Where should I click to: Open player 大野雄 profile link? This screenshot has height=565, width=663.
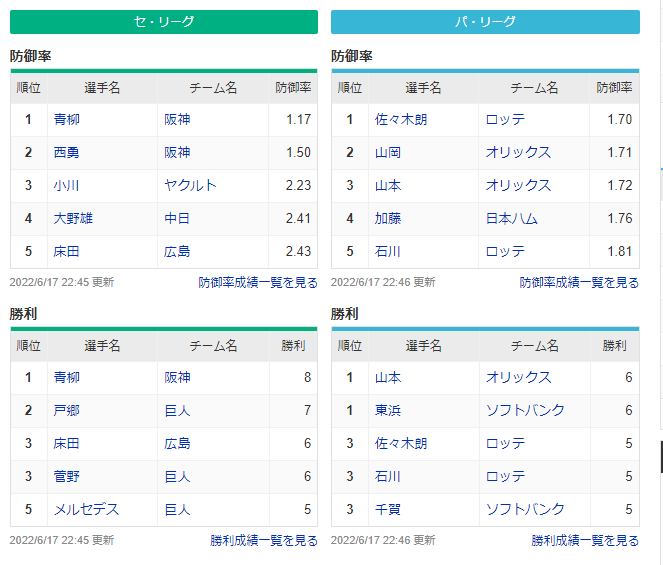pos(73,218)
